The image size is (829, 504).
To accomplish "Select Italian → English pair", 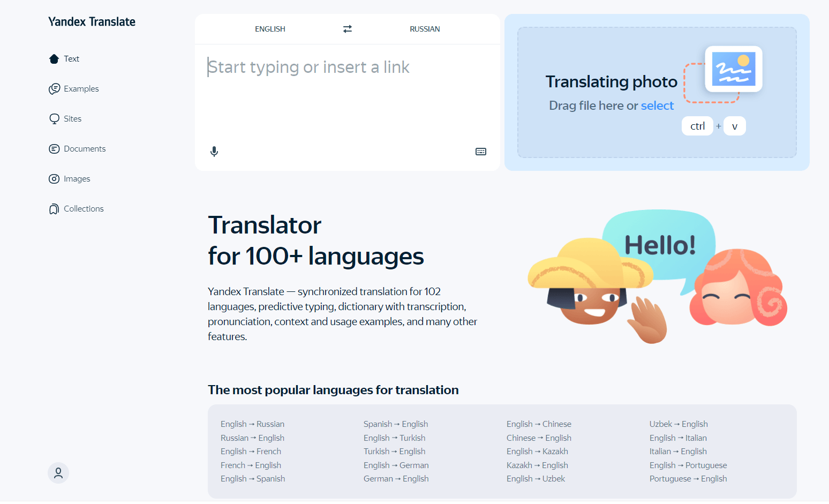I will point(678,452).
